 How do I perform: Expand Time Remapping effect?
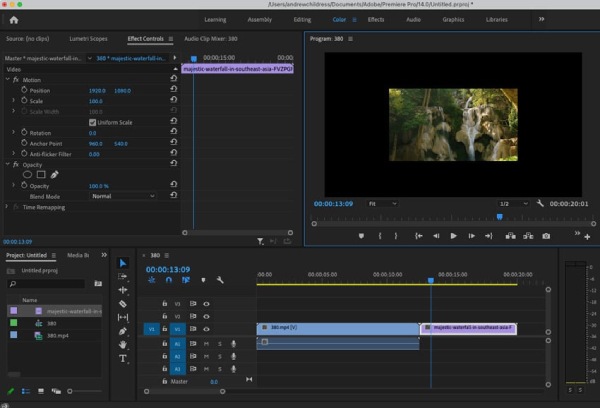tap(7, 207)
